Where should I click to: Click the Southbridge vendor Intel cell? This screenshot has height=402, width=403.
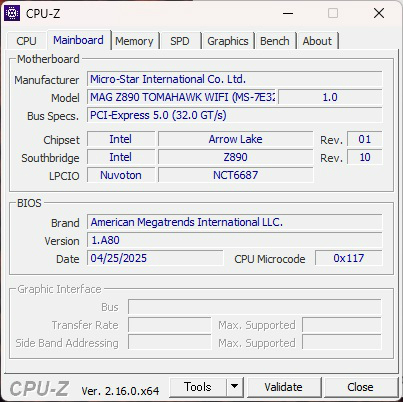pyautogui.click(x=121, y=157)
